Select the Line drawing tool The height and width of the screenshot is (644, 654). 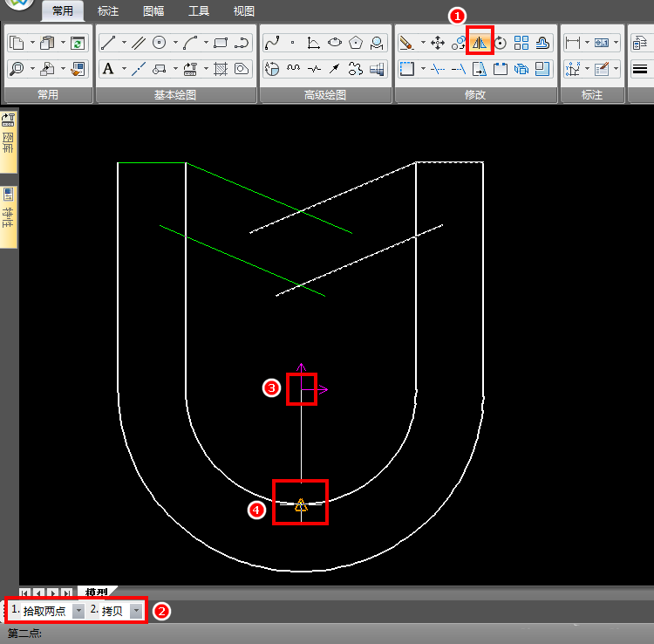(x=109, y=42)
